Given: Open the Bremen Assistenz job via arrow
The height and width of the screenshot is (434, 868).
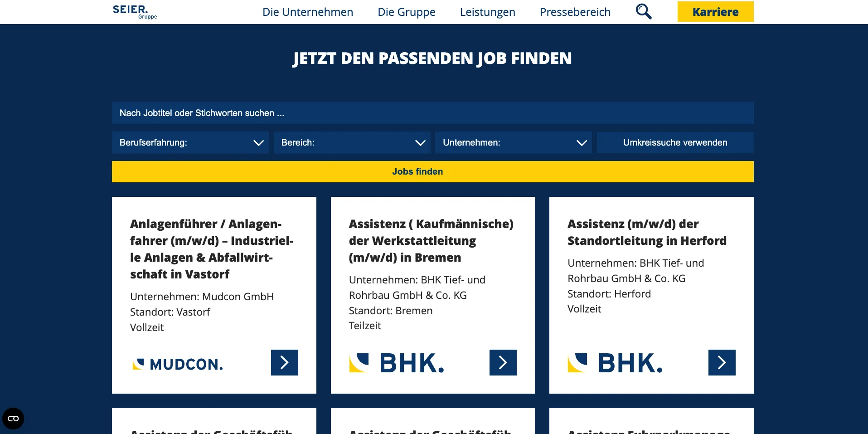Looking at the screenshot, I should 503,362.
